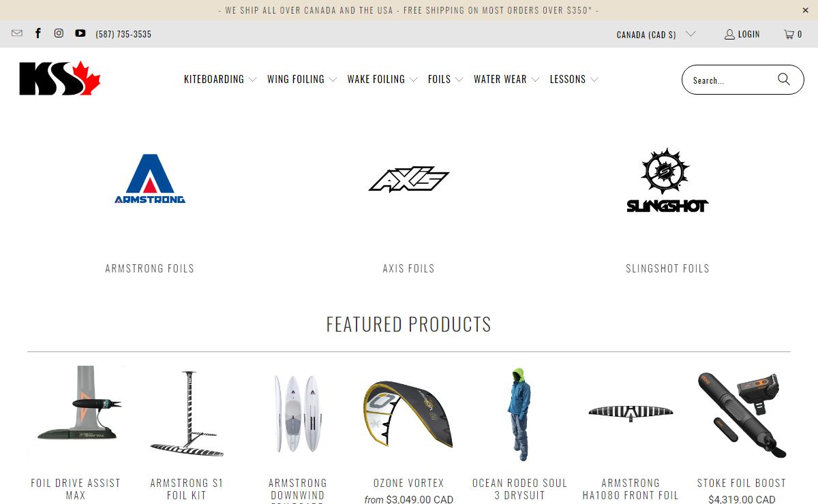Click the email envelope icon

pyautogui.click(x=17, y=33)
